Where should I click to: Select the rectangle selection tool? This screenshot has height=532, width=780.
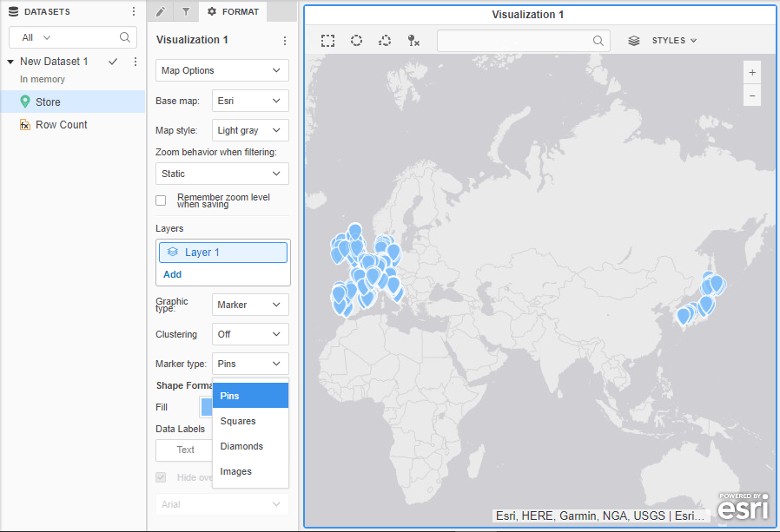(x=327, y=41)
